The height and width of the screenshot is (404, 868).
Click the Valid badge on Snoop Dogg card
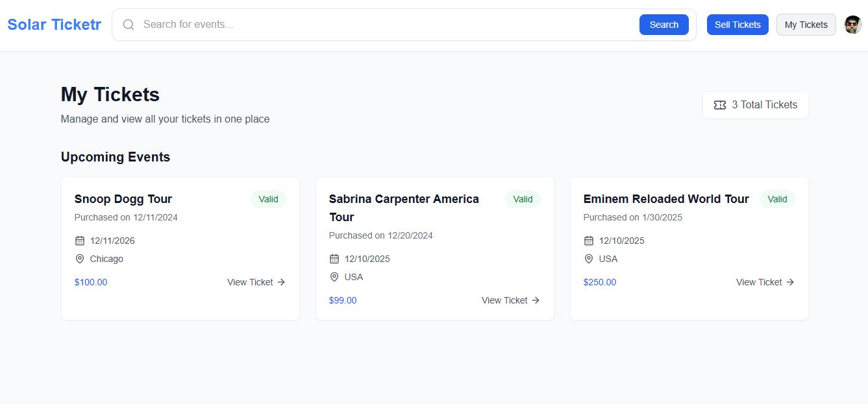coord(268,199)
